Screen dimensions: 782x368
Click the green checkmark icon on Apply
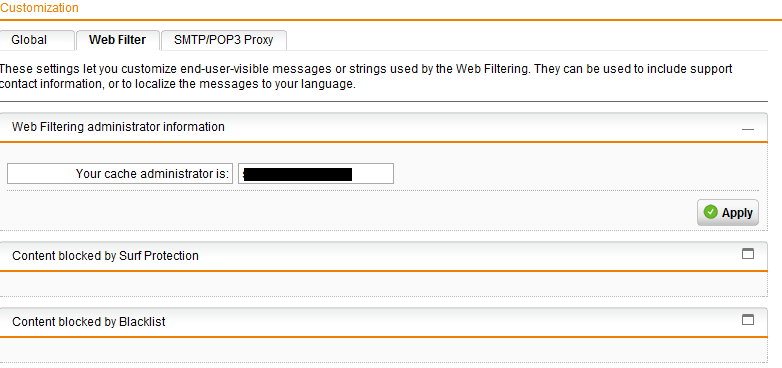(x=710, y=212)
